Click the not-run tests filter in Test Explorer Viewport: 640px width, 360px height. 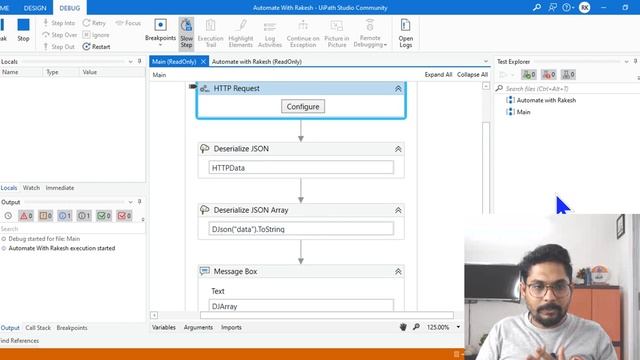tap(568, 75)
